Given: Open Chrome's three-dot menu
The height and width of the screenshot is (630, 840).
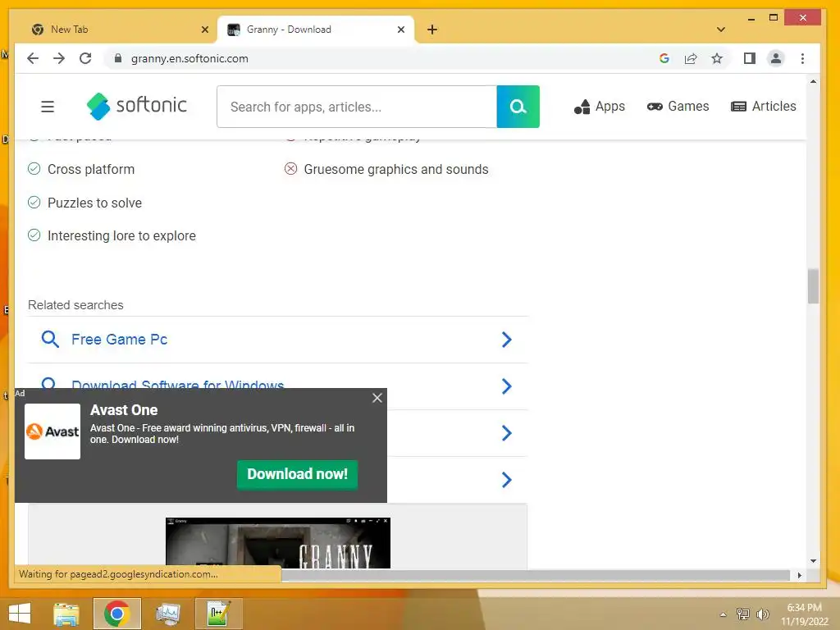Looking at the screenshot, I should 802,58.
